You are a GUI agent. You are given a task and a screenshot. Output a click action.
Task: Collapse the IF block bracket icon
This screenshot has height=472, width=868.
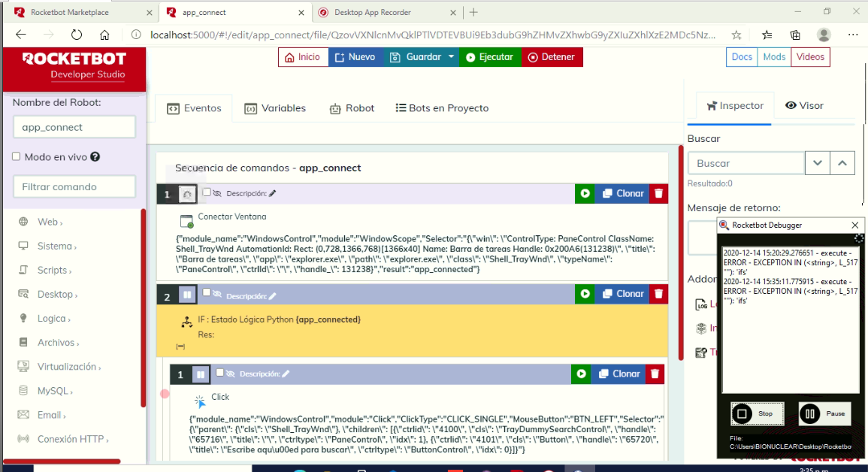pyautogui.click(x=180, y=346)
